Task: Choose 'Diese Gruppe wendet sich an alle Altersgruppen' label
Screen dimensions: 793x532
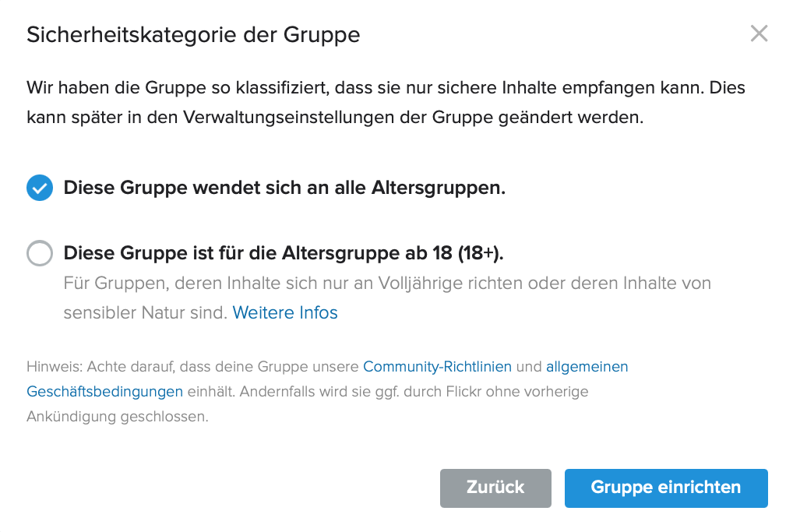Action: (x=284, y=188)
